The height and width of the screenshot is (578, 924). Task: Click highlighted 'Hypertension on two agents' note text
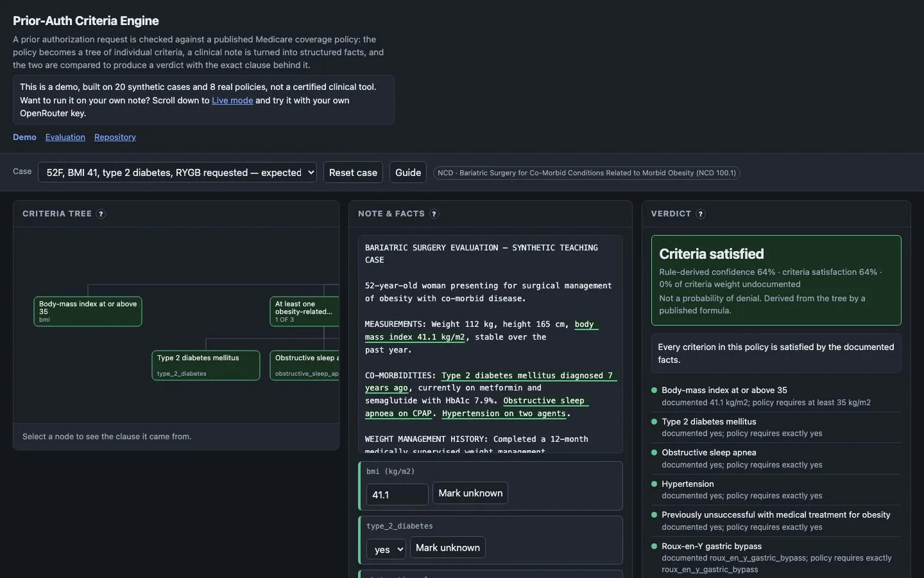tap(504, 414)
